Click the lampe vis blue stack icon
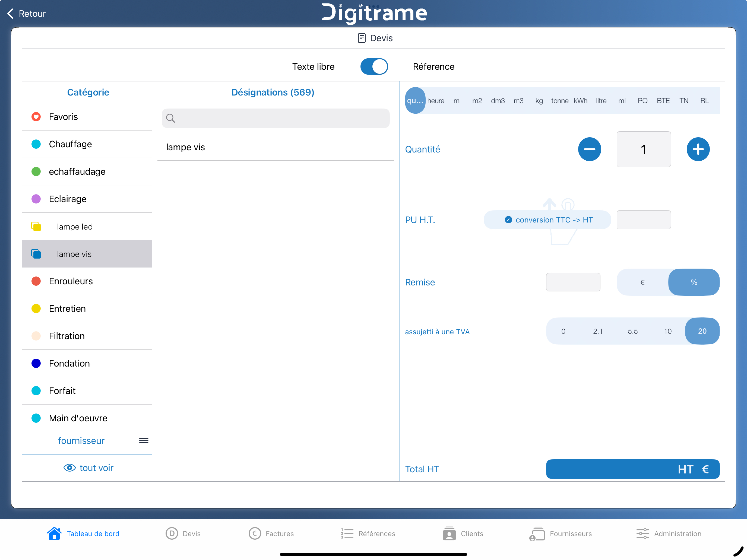The width and height of the screenshot is (747, 560). pyautogui.click(x=36, y=254)
